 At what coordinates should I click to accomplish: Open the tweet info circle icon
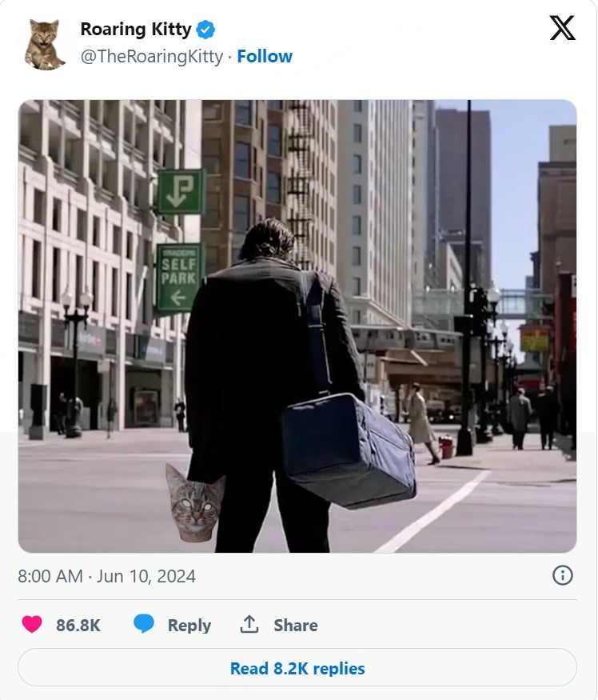(x=562, y=575)
